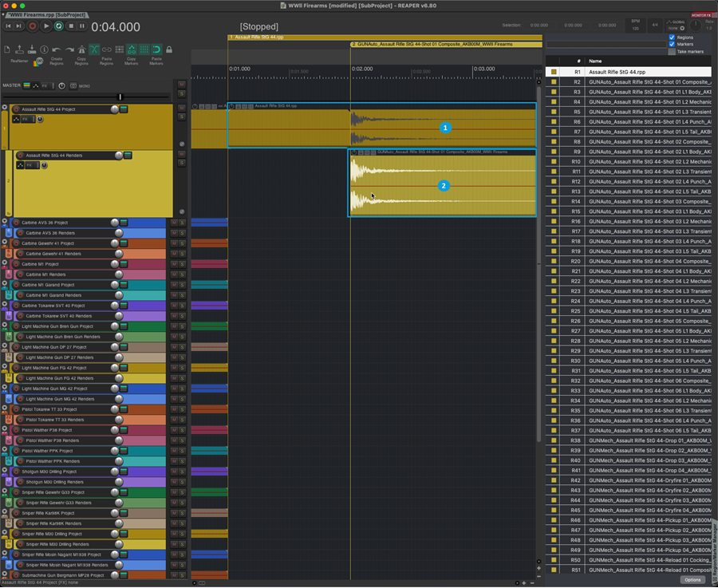Click Copy Regions toolbar button

point(81,61)
